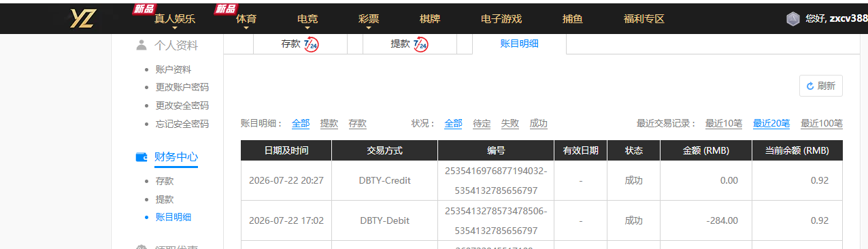
Task: Click the 2026-07-22 17:02 date cell
Action: click(x=286, y=220)
